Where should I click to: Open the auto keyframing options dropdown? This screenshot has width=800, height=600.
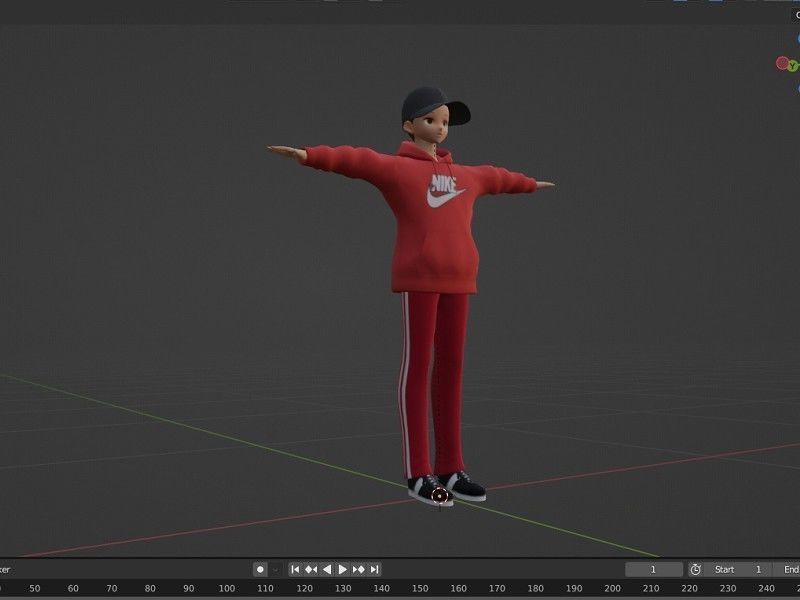(x=276, y=569)
